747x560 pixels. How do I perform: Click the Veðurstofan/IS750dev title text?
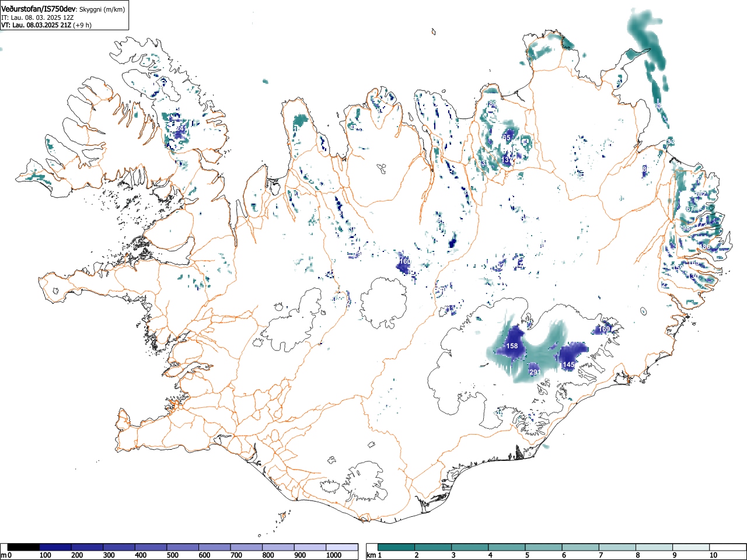39,8
